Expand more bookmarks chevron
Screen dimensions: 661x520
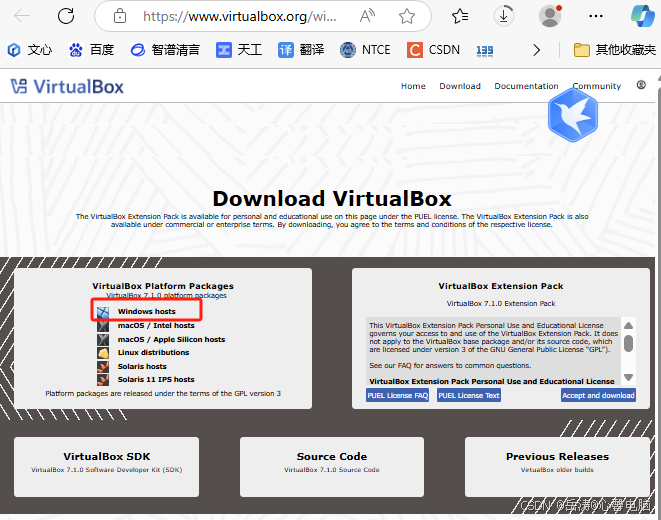(536, 50)
